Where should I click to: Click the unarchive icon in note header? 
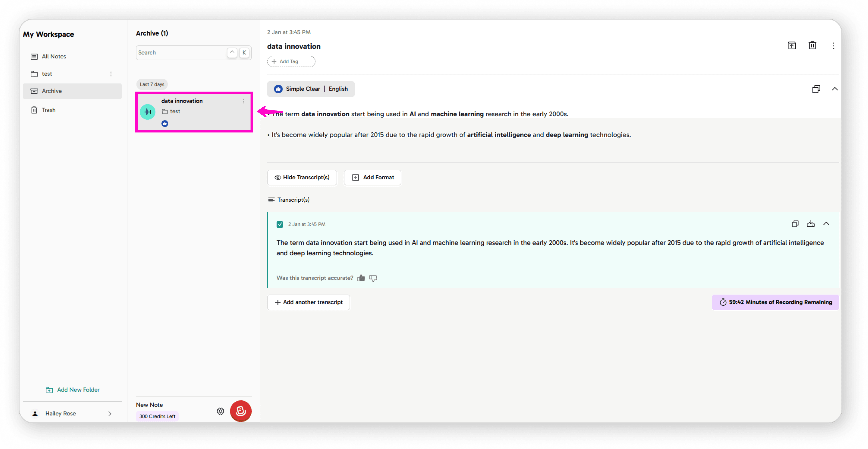click(792, 46)
